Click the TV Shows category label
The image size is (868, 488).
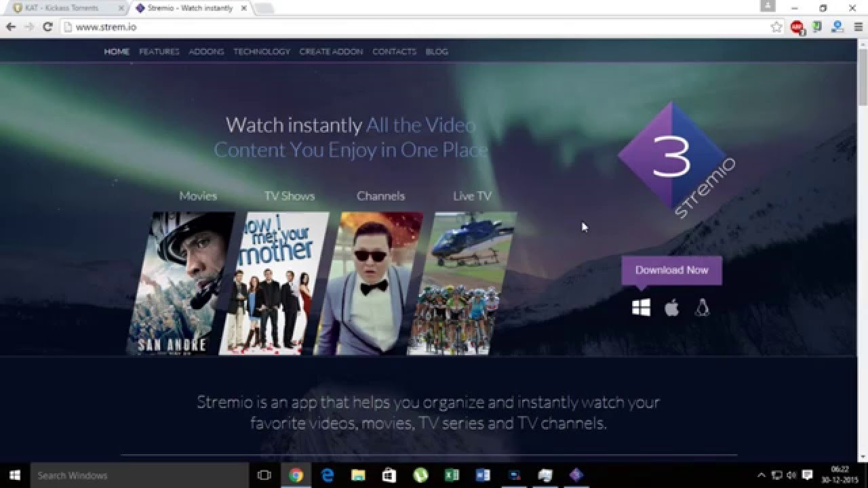pos(290,196)
